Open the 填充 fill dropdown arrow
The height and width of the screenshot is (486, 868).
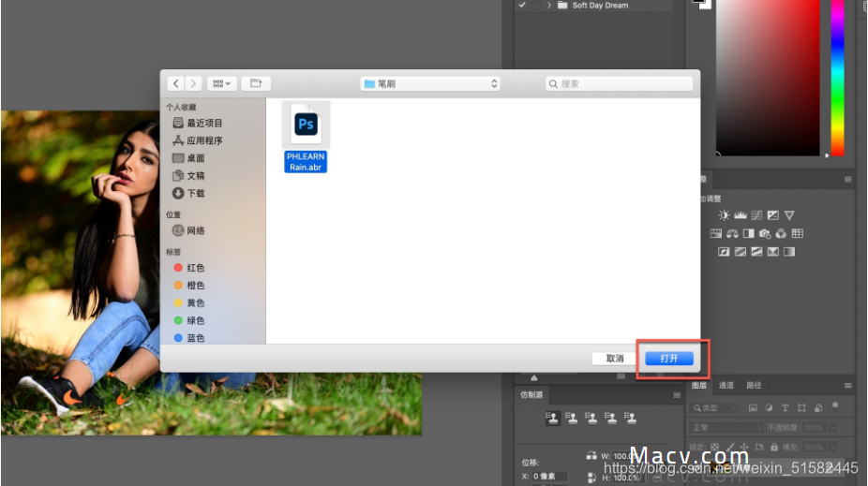832,447
